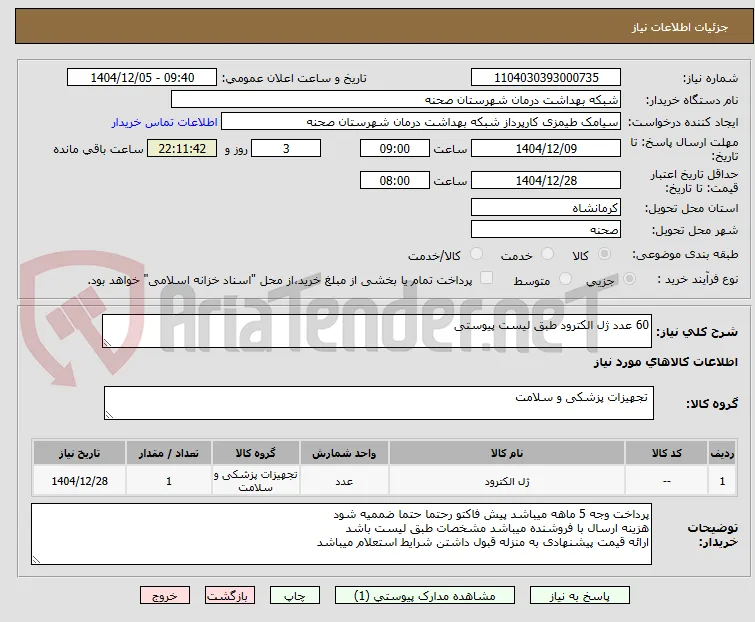Click the شرح کلی نیاز text area
755x622 pixels.
[377, 331]
